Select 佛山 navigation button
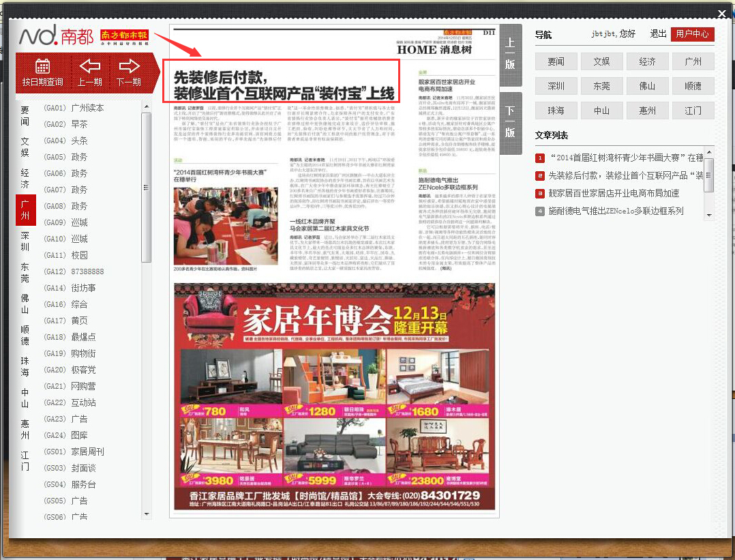 [x=647, y=86]
